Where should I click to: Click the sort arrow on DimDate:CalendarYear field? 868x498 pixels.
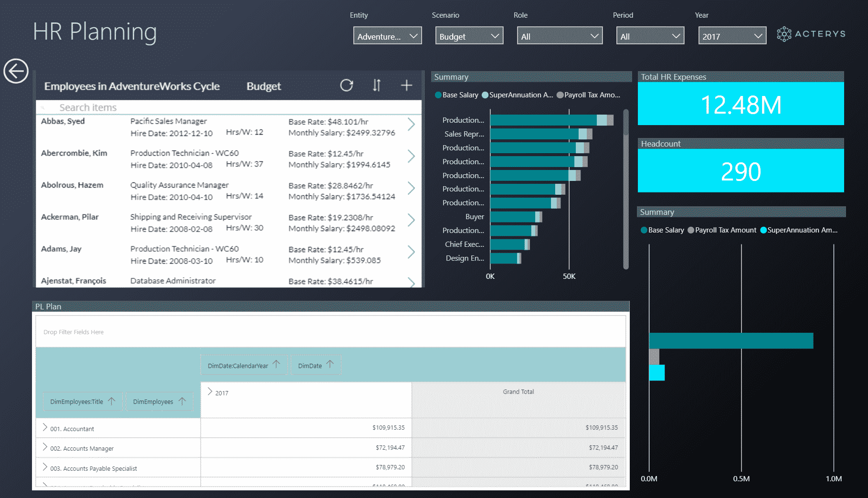pyautogui.click(x=276, y=364)
